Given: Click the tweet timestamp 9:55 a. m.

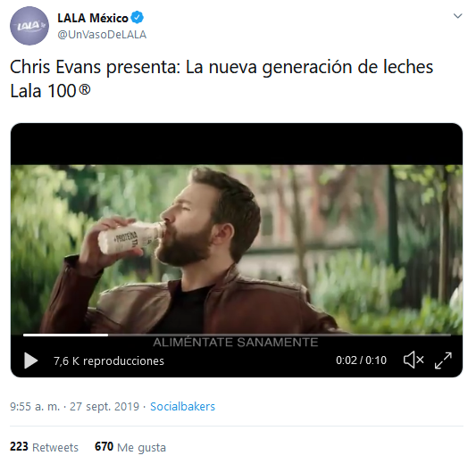Looking at the screenshot, I should coord(35,406).
